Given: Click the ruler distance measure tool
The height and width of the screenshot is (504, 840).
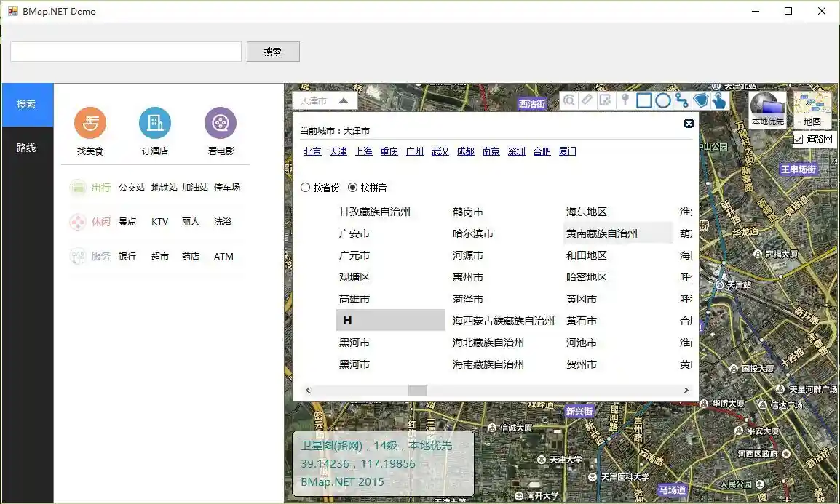Looking at the screenshot, I should 587,100.
